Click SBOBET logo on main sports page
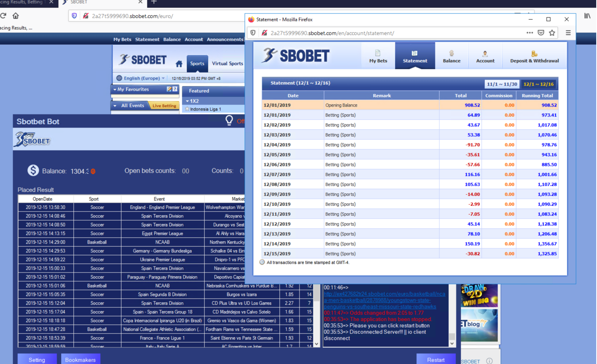This screenshot has height=364, width=597. [x=143, y=60]
